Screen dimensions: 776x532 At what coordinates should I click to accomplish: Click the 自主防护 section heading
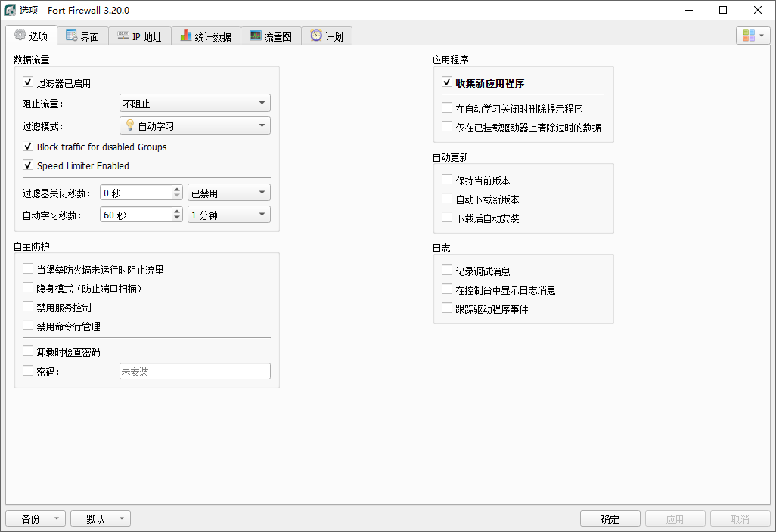[32, 246]
